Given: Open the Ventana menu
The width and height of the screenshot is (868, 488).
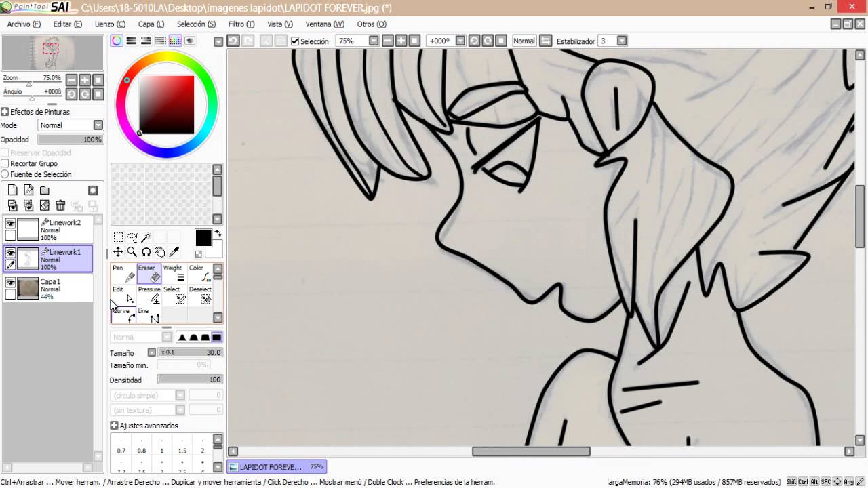Looking at the screenshot, I should point(325,24).
